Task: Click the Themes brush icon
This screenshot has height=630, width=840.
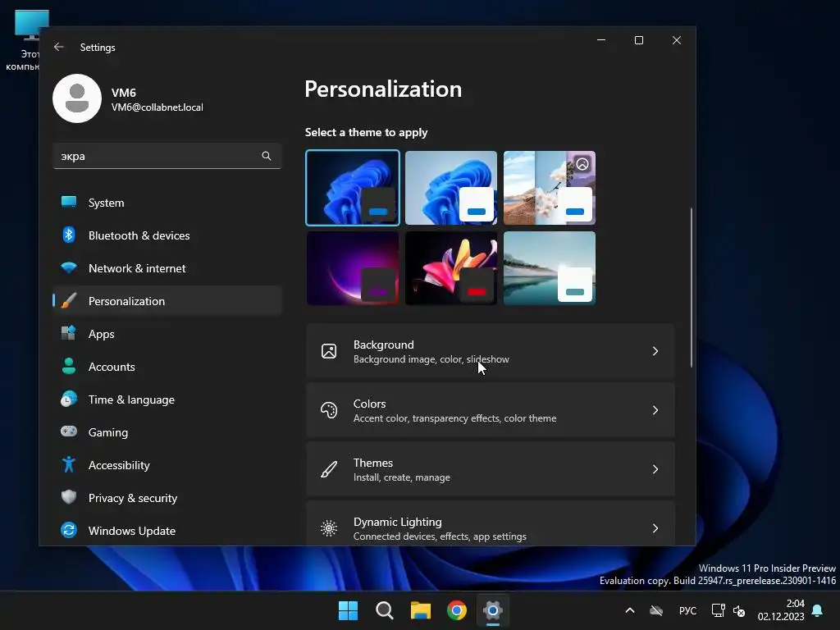Action: (x=329, y=469)
